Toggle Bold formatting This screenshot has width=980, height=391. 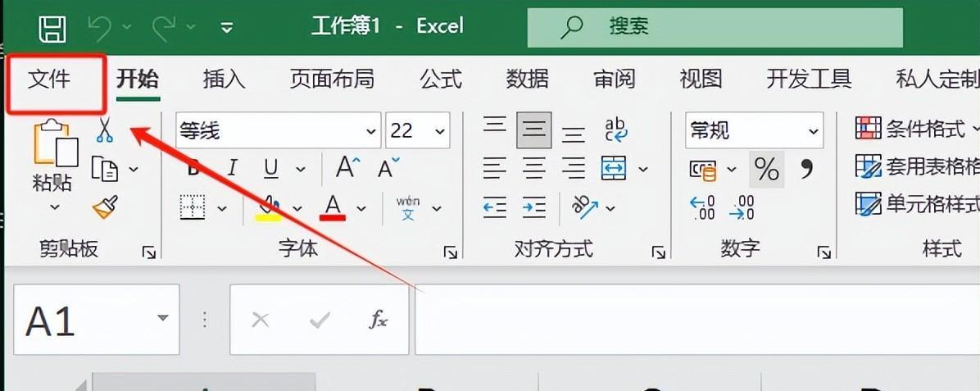pyautogui.click(x=193, y=168)
